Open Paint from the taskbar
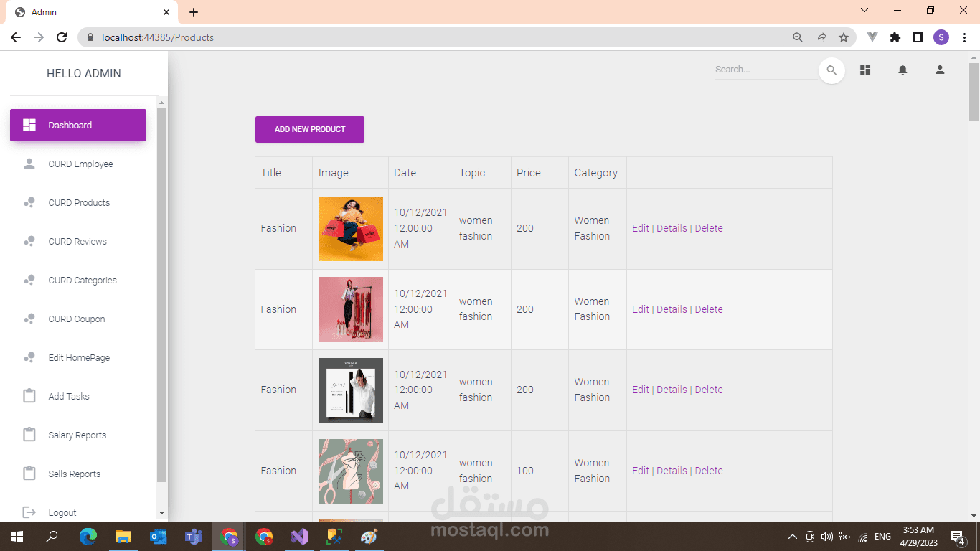 [369, 537]
